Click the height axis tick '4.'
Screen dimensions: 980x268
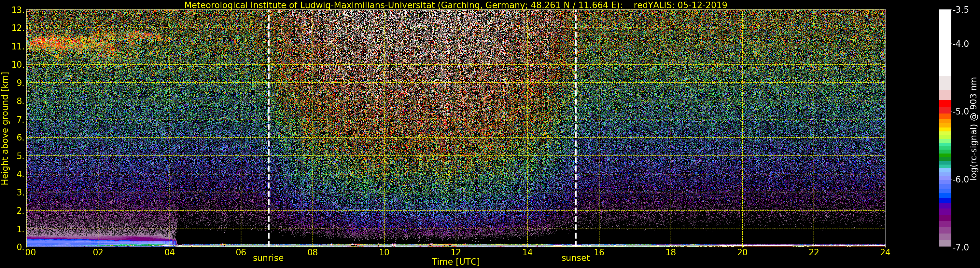20,174
